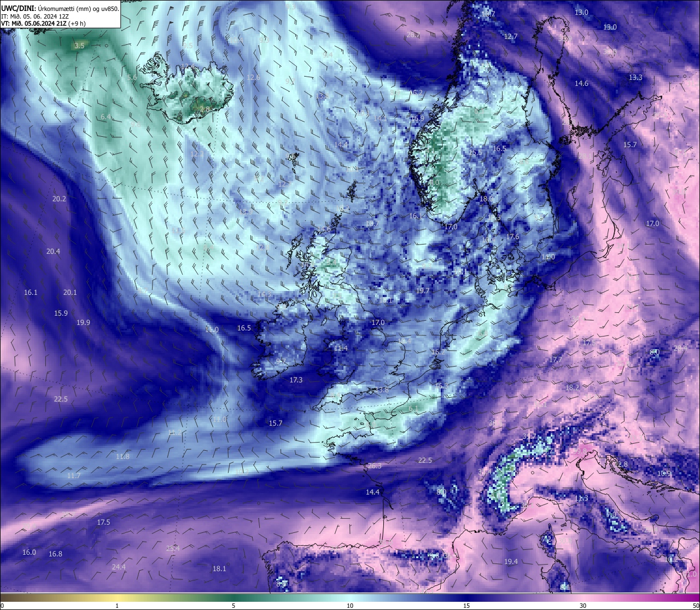Click the 30 tick on the color scale
This screenshot has height=610, width=700.
tap(583, 606)
